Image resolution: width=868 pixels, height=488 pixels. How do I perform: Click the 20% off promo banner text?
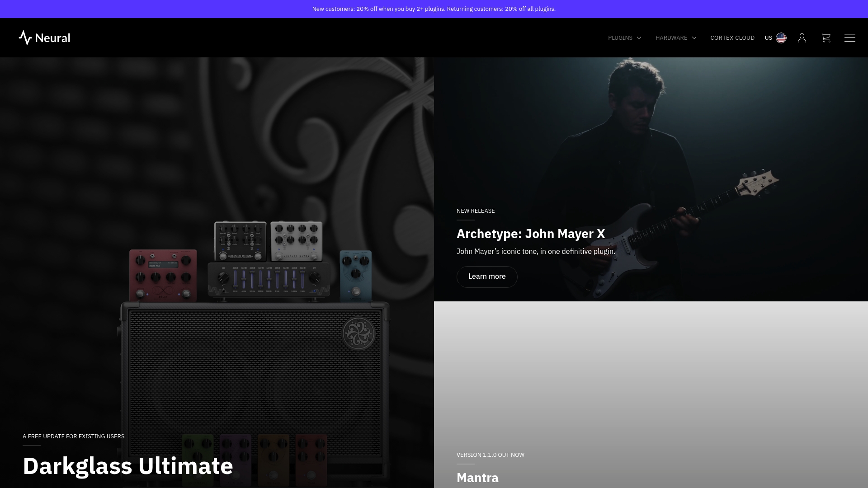click(x=434, y=9)
